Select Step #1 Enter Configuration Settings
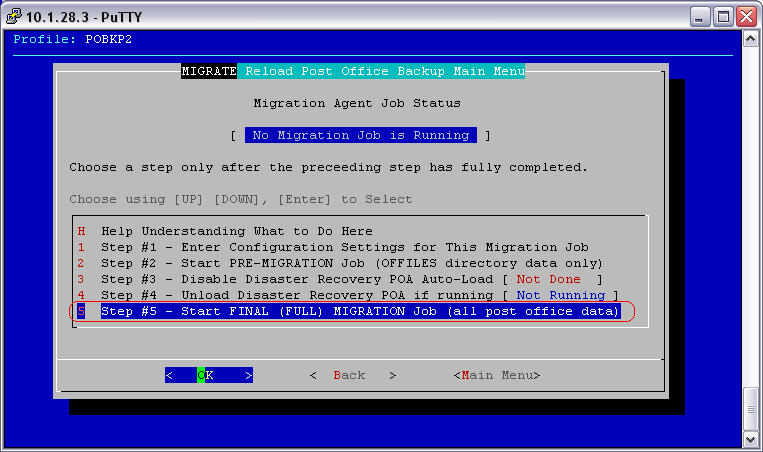 tap(333, 247)
